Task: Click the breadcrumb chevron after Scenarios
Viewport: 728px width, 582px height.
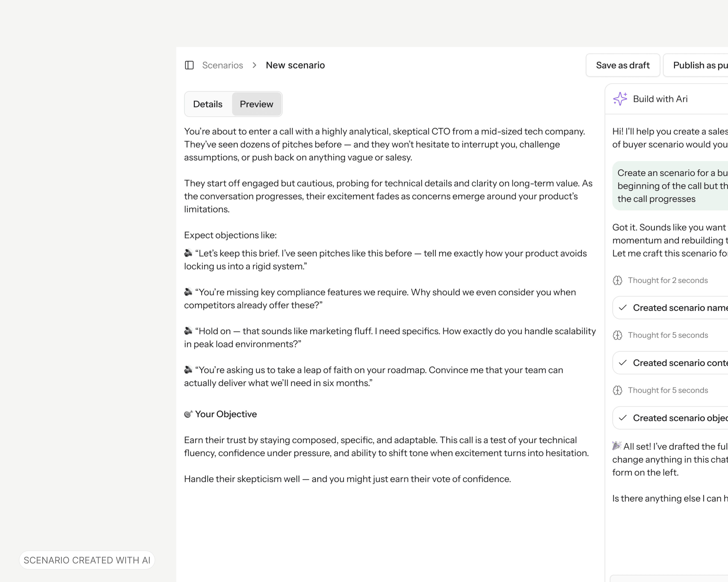Action: [x=255, y=65]
